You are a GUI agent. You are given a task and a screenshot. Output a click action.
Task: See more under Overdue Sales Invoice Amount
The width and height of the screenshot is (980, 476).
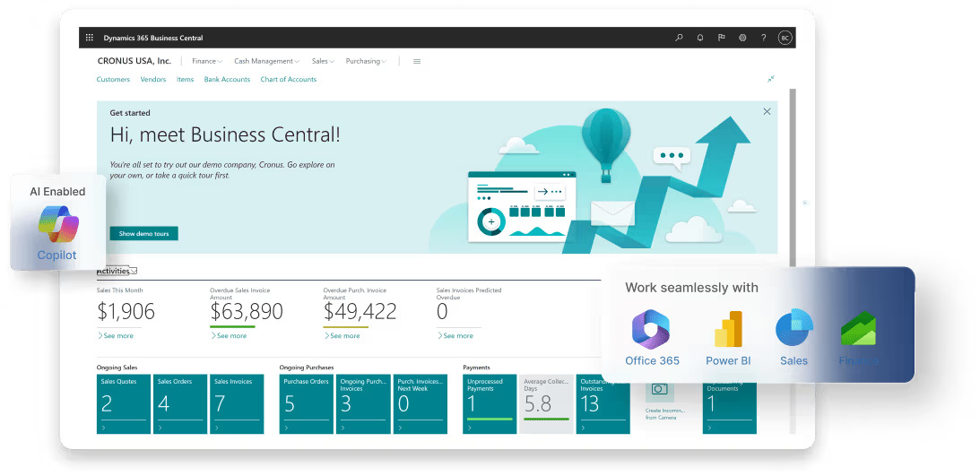[x=230, y=335]
